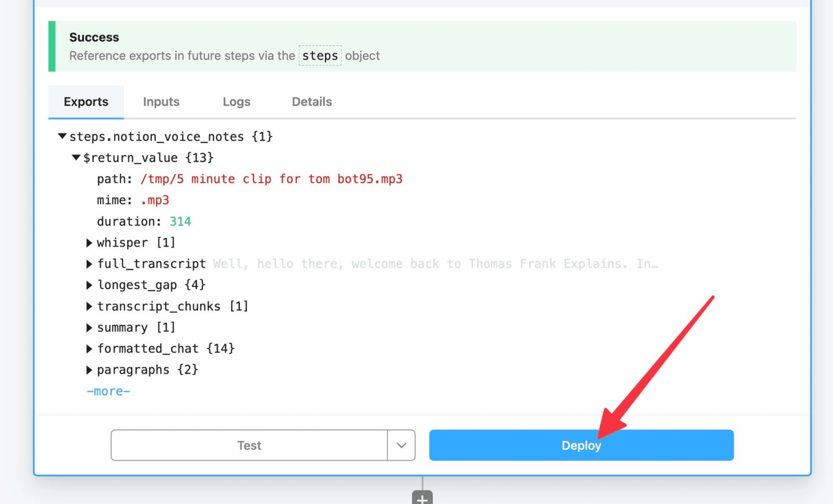Open the Test options dropdown chevron
This screenshot has width=833, height=504.
click(x=401, y=445)
